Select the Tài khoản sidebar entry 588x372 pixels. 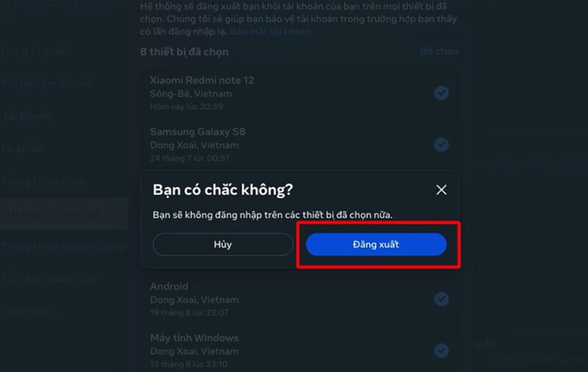[23, 149]
